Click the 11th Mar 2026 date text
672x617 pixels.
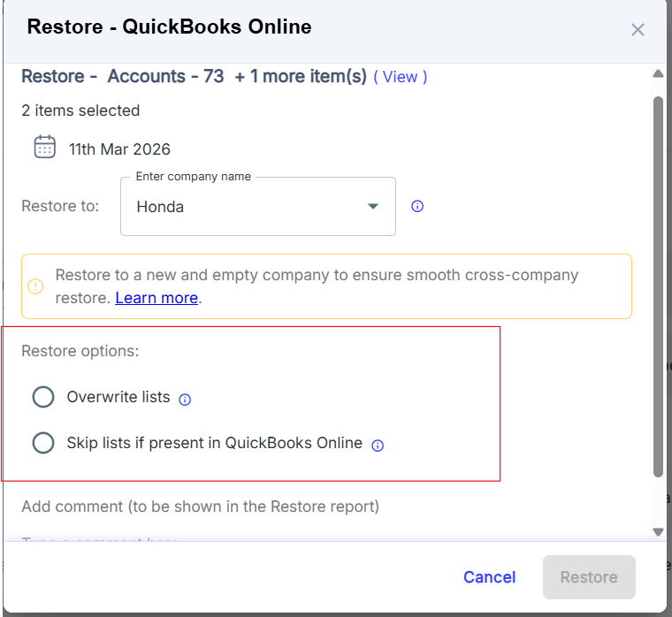(x=119, y=149)
